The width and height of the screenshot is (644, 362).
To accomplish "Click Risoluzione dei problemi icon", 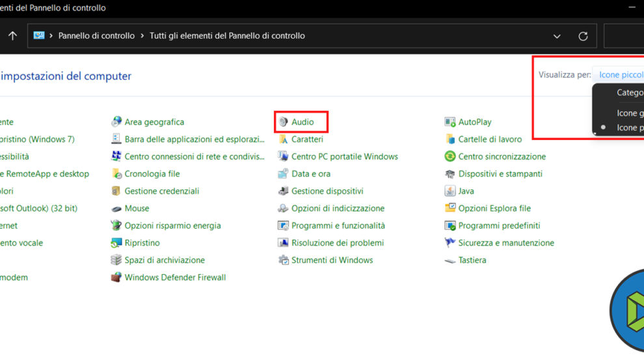I will pos(284,242).
